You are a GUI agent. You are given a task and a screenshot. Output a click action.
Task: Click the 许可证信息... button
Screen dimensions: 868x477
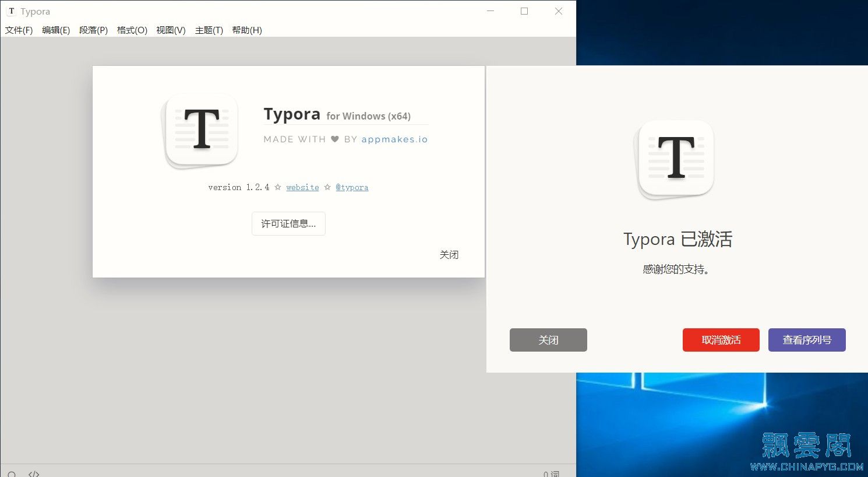pos(288,224)
